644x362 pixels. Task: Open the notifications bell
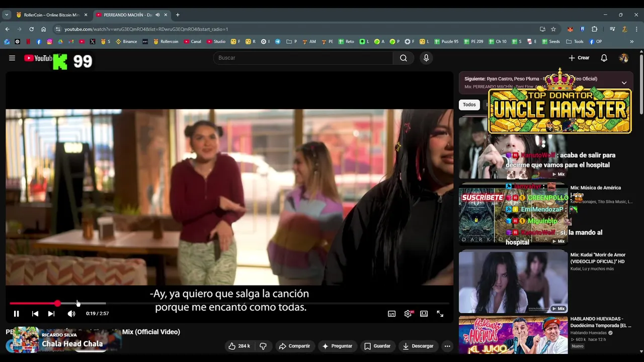[x=604, y=58]
